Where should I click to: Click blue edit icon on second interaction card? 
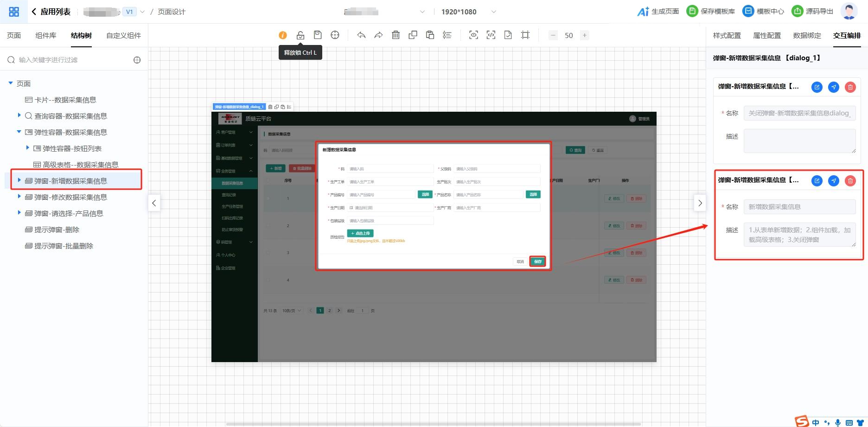[817, 181]
